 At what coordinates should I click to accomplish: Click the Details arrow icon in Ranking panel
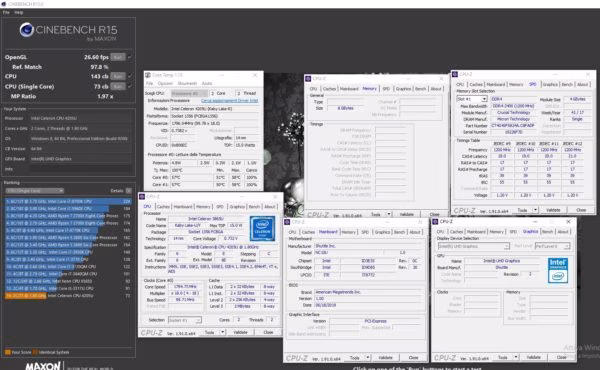tap(129, 191)
